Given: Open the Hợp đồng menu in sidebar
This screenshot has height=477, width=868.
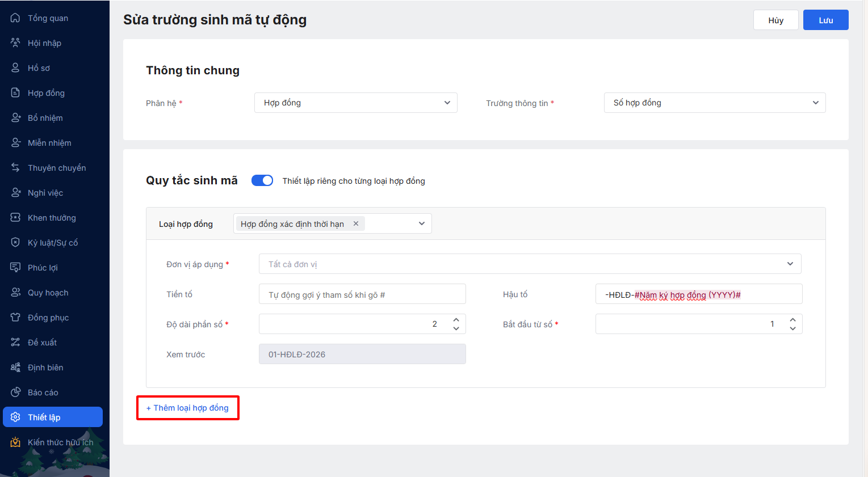Looking at the screenshot, I should pos(46,93).
